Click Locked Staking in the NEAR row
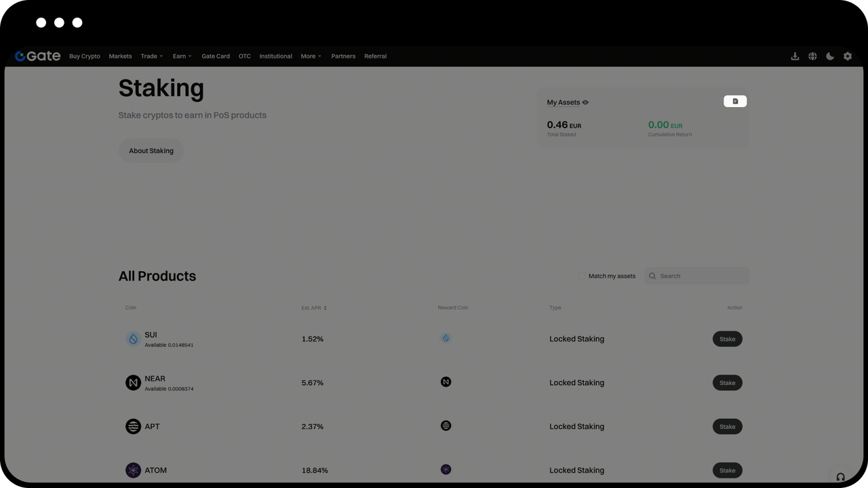Image resolution: width=868 pixels, height=488 pixels. point(576,383)
